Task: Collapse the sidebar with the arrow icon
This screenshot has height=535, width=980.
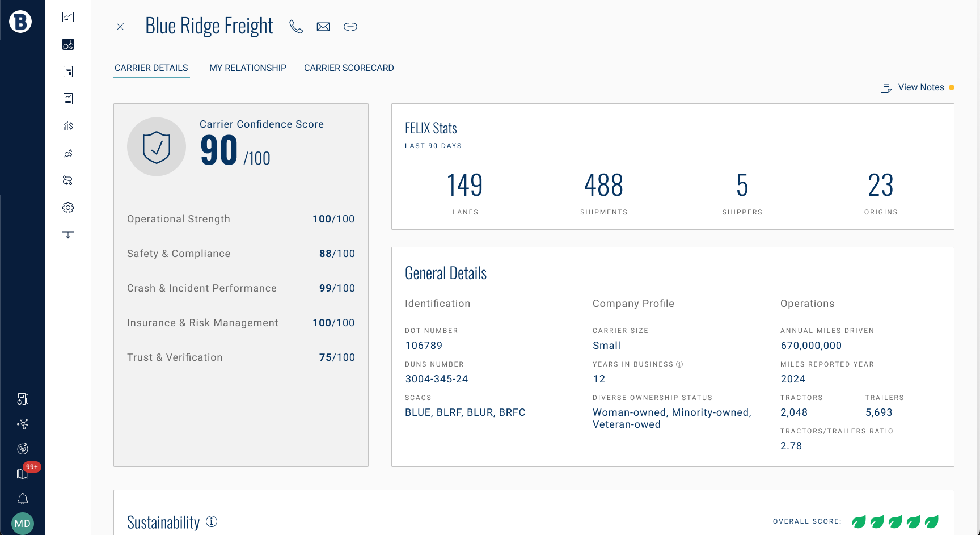Action: [x=68, y=235]
